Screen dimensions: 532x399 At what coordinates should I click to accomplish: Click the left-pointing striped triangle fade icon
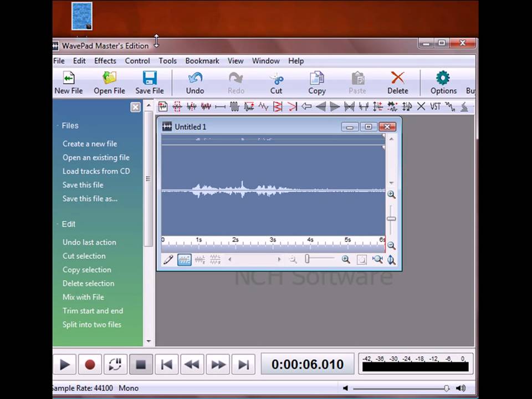pyautogui.click(x=321, y=106)
